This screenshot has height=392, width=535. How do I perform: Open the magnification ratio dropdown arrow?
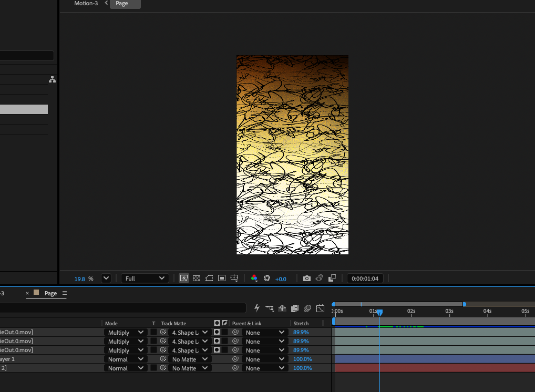coord(106,278)
